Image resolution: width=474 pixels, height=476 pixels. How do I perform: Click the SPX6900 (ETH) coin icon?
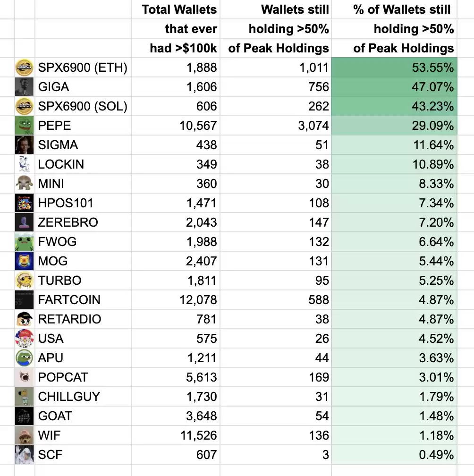[24, 68]
